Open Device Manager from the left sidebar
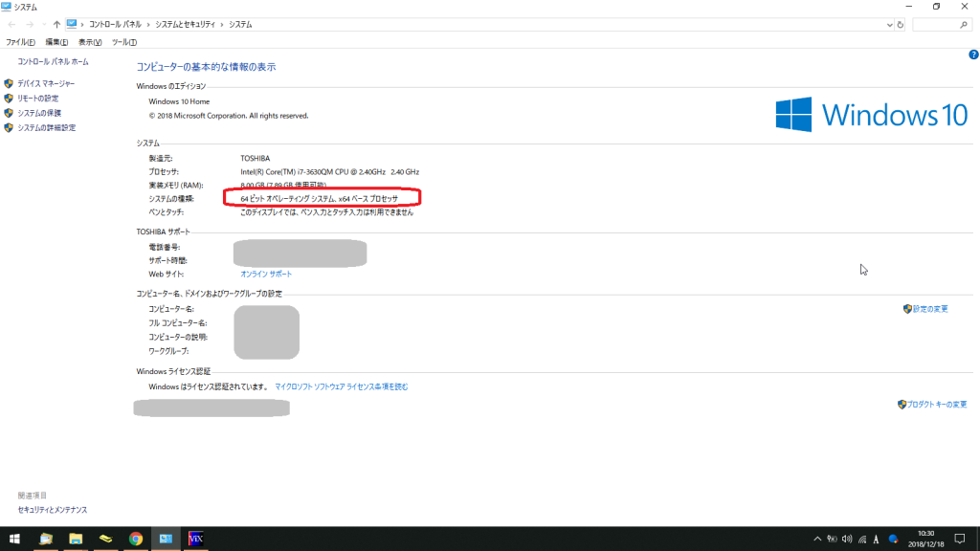980x551 pixels. click(x=45, y=84)
